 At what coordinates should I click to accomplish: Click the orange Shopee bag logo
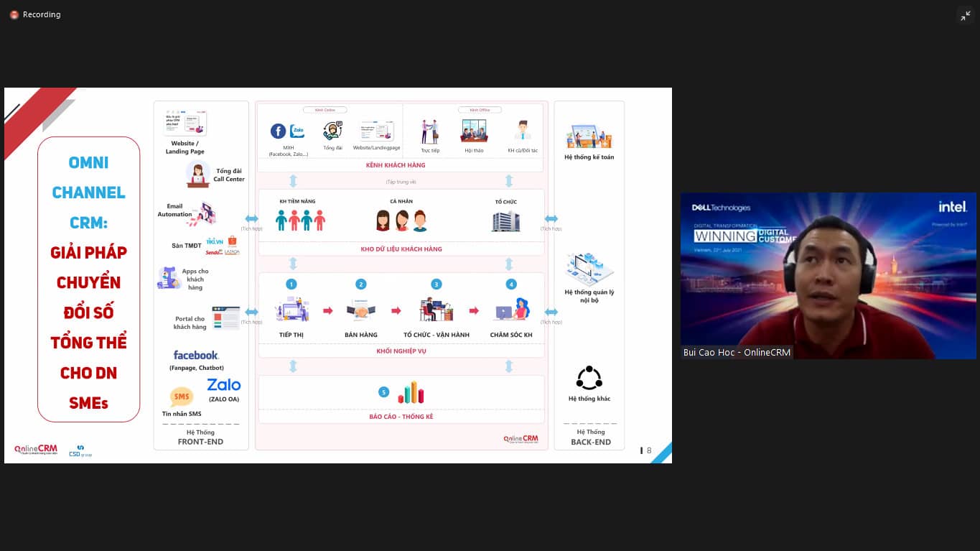click(x=231, y=241)
